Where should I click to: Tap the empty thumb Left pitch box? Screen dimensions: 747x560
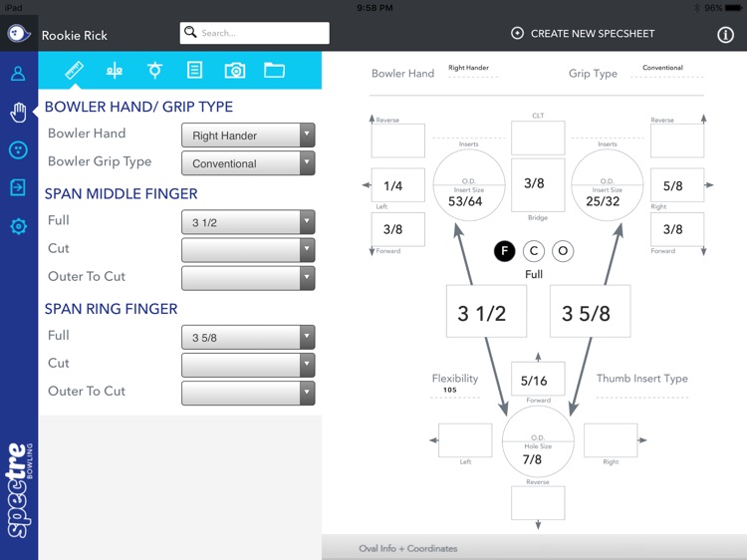coord(465,440)
